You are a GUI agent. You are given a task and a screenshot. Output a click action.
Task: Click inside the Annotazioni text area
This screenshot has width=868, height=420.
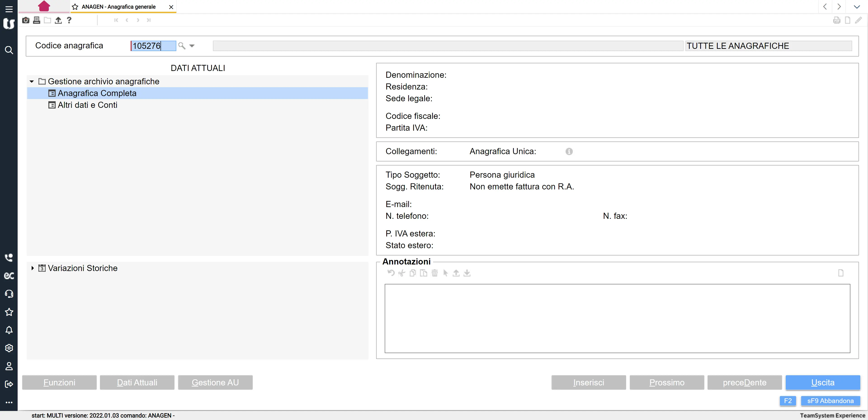click(617, 318)
